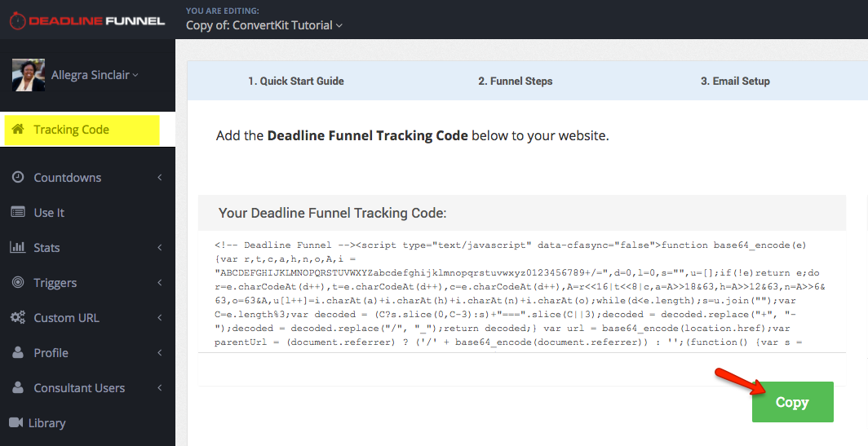Screen dimensions: 868x446
Task: Click the 'YOU ARE EDITING:' label
Action: [223, 11]
